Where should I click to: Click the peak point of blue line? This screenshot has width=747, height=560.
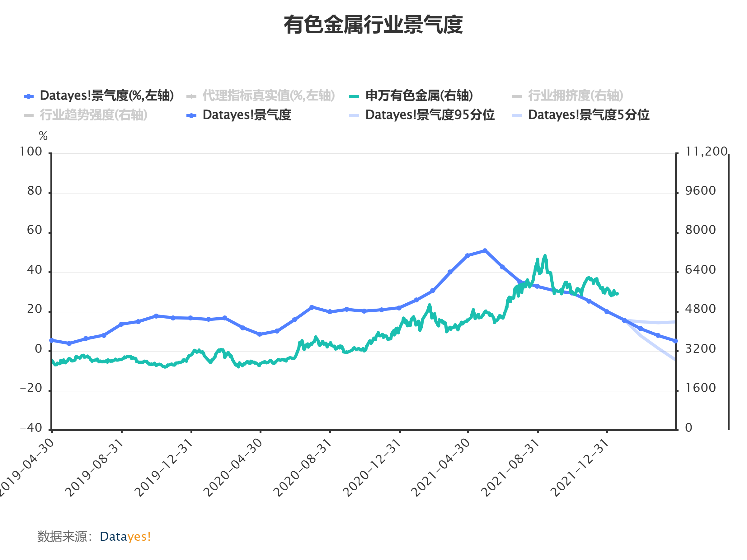point(485,251)
